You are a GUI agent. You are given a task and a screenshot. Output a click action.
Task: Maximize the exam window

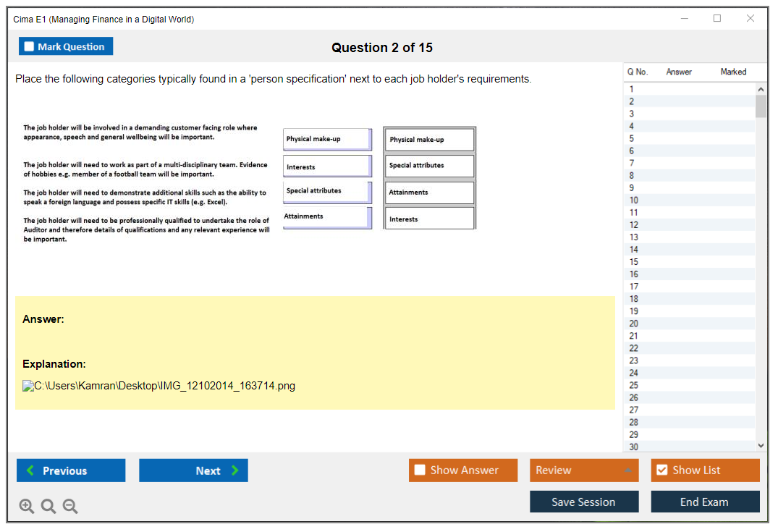click(x=717, y=19)
